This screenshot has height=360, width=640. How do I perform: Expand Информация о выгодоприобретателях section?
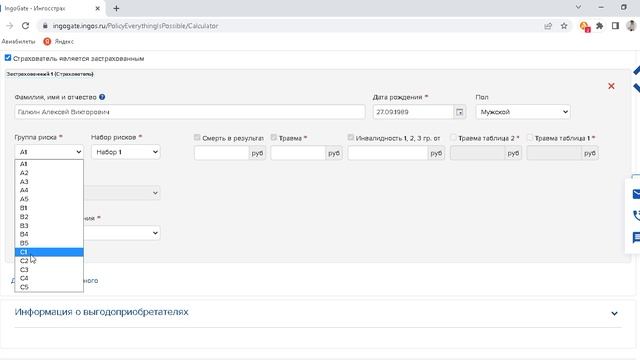614,313
